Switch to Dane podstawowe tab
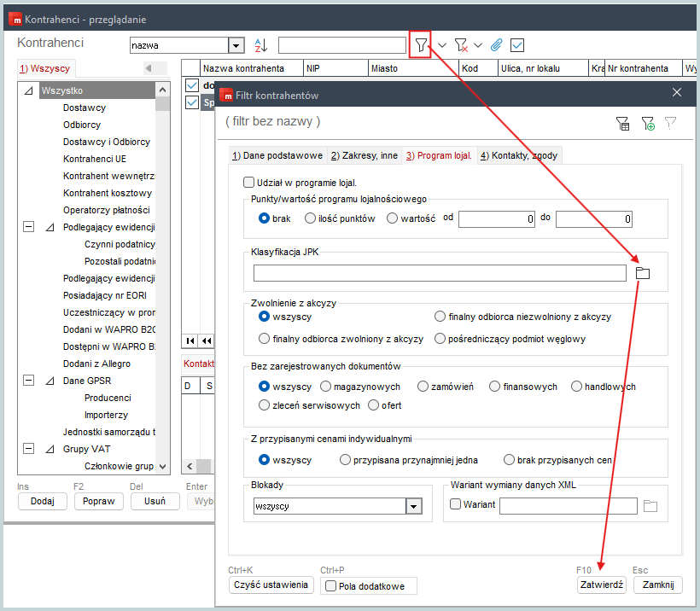 point(277,155)
